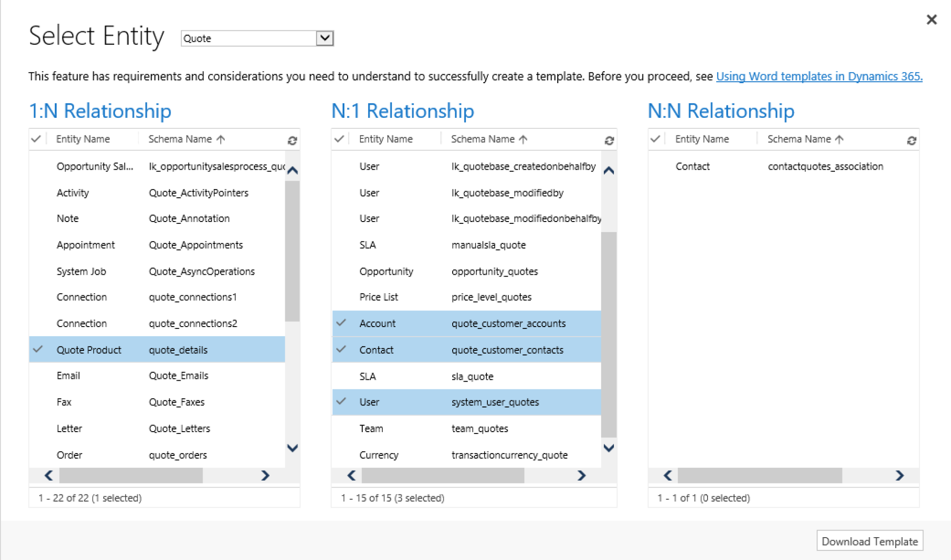Click the N:1 list vertical scrollbar thumb
This screenshot has width=951, height=560.
[x=609, y=335]
